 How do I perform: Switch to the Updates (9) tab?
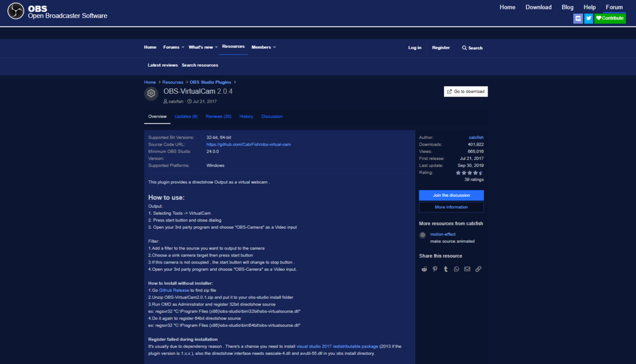pyautogui.click(x=186, y=116)
